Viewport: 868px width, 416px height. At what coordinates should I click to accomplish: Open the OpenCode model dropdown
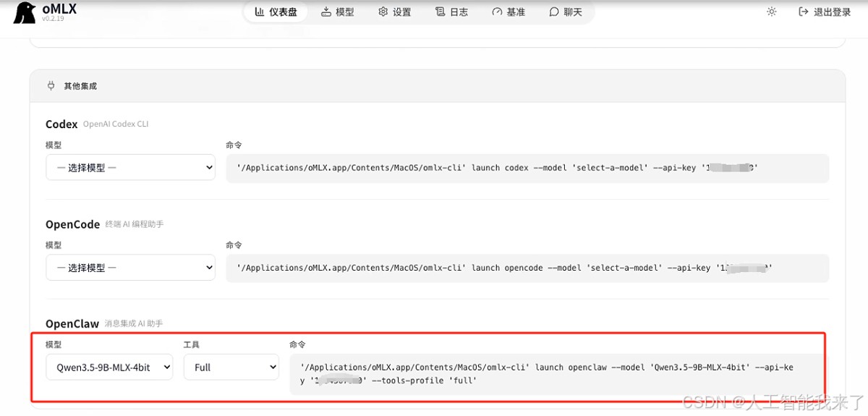click(130, 268)
